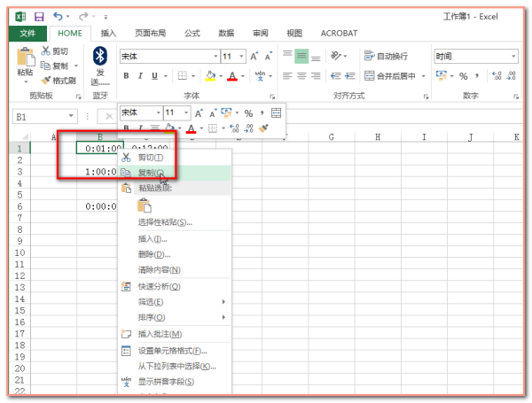532x403 pixels.
Task: Click the Save icon in quick access toolbar
Action: (38, 17)
